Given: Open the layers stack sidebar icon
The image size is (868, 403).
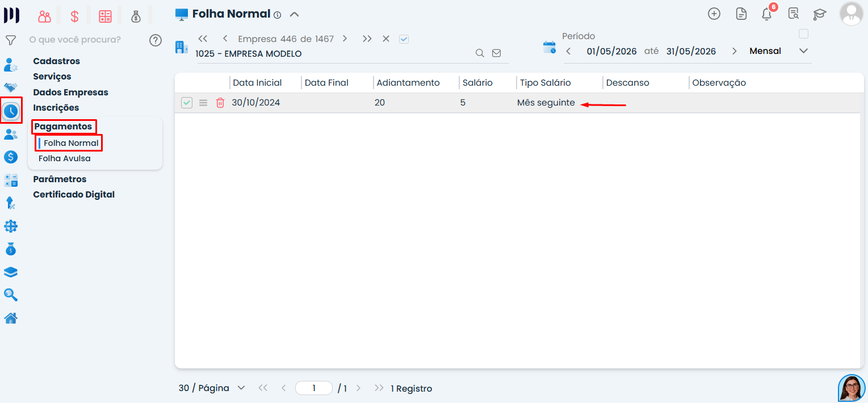Looking at the screenshot, I should pyautogui.click(x=10, y=272).
